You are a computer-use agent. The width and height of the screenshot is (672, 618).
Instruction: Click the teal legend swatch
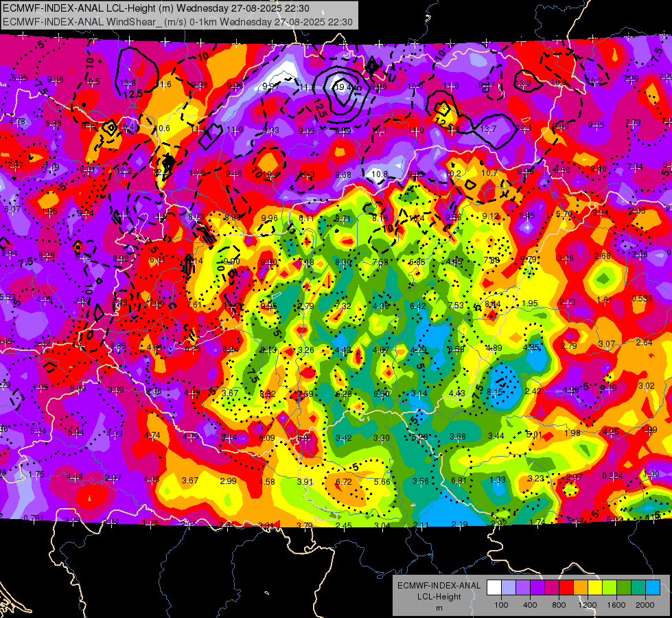pos(638,588)
